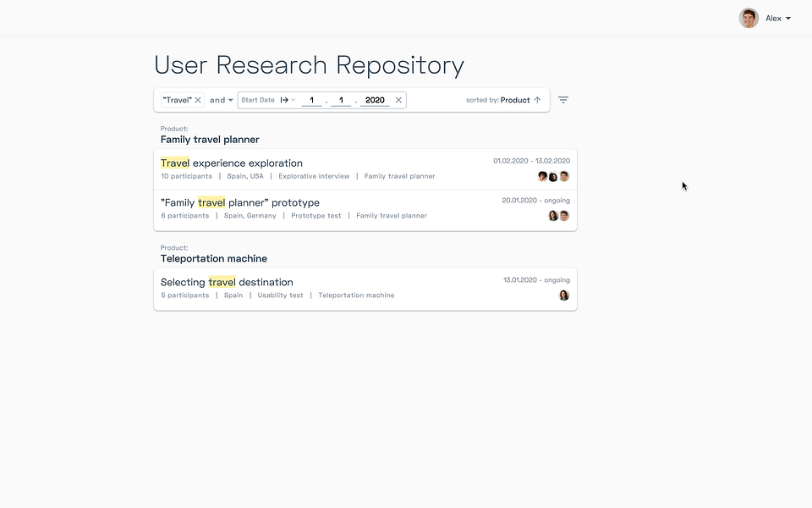The height and width of the screenshot is (508, 812).
Task: Click "20.01.2020 - ongoing" date text
Action: (536, 200)
